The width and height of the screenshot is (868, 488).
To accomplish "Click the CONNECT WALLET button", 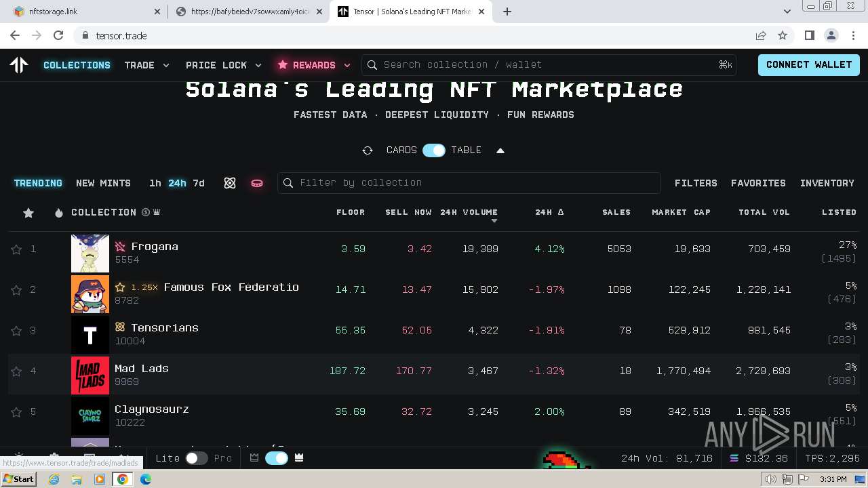I will [x=809, y=65].
